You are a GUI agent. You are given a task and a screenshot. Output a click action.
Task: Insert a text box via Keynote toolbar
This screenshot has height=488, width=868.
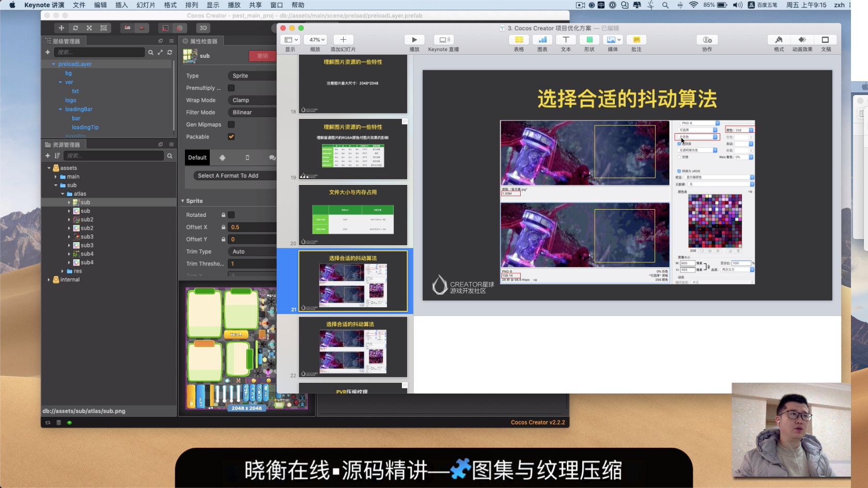[x=566, y=40]
